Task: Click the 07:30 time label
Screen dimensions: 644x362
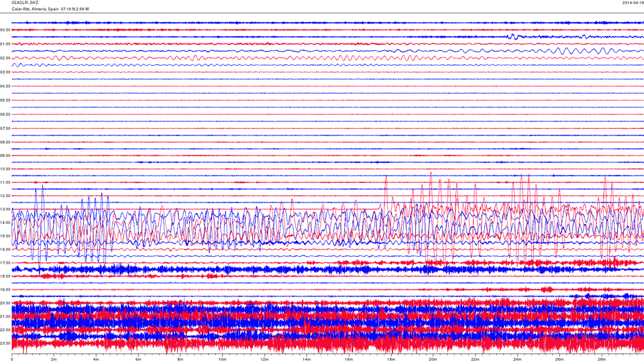Action: click(x=5, y=129)
